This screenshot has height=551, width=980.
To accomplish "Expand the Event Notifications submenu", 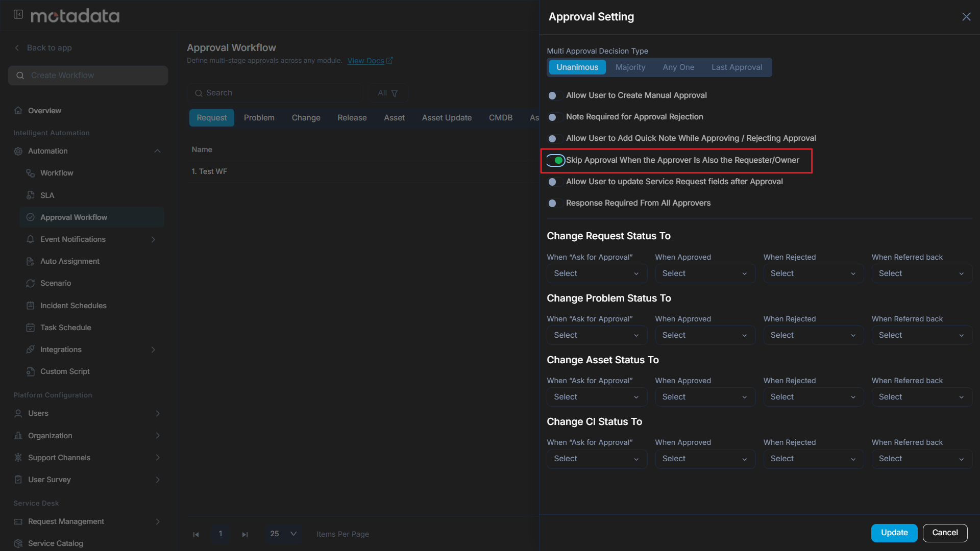I will coord(153,239).
